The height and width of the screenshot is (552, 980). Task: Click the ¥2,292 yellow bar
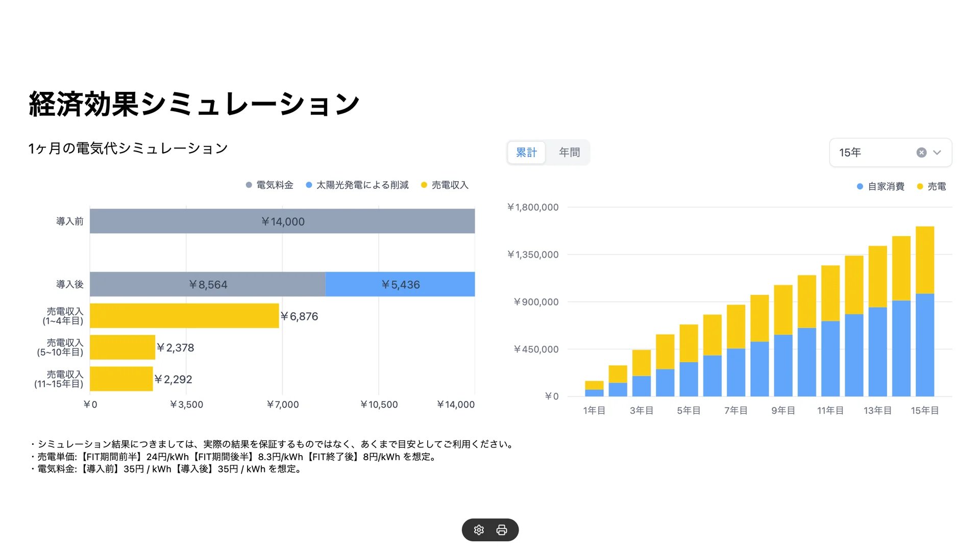tap(121, 379)
